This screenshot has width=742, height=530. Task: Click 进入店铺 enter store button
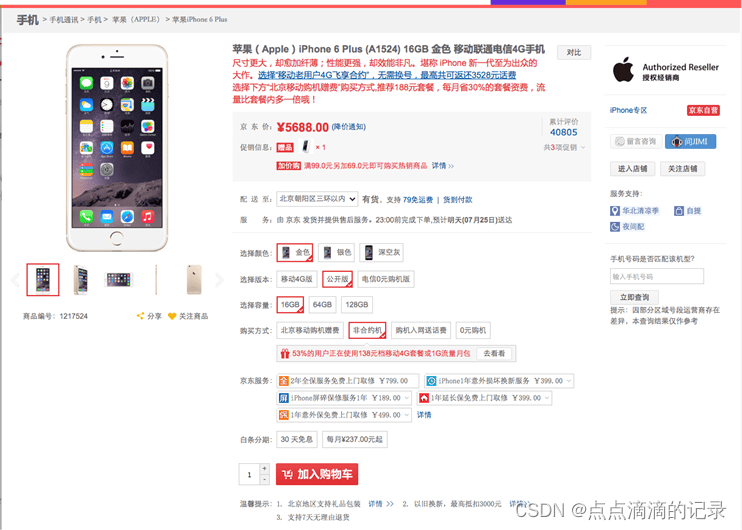[x=633, y=169]
